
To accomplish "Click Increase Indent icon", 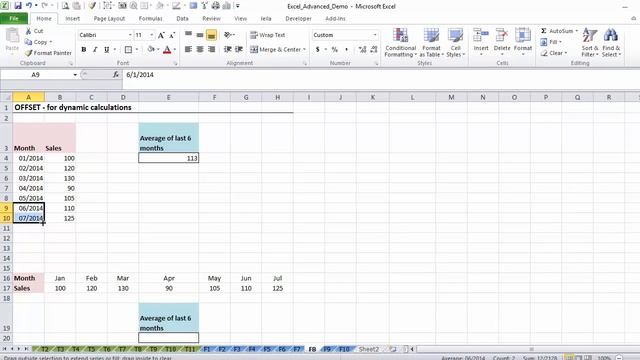I will point(239,49).
